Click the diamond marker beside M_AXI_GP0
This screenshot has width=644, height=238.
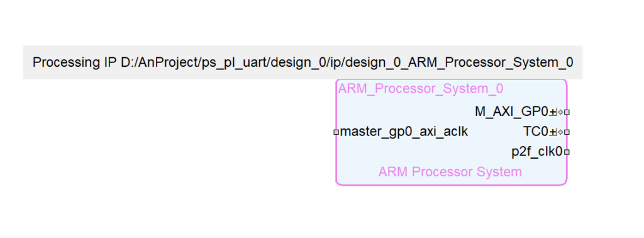(560, 112)
